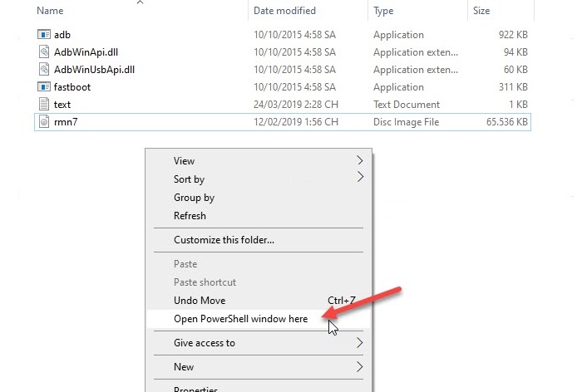
Task: Click the Size column header
Action: click(x=481, y=11)
